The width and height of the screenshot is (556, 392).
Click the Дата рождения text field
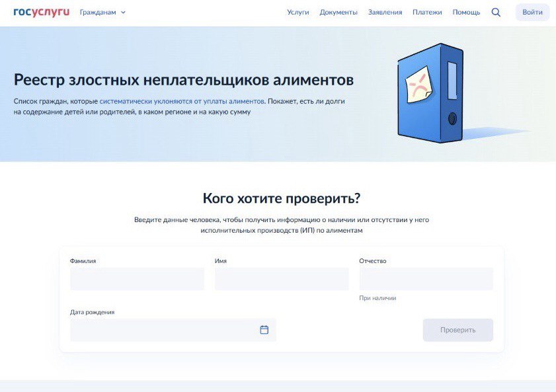(162, 330)
